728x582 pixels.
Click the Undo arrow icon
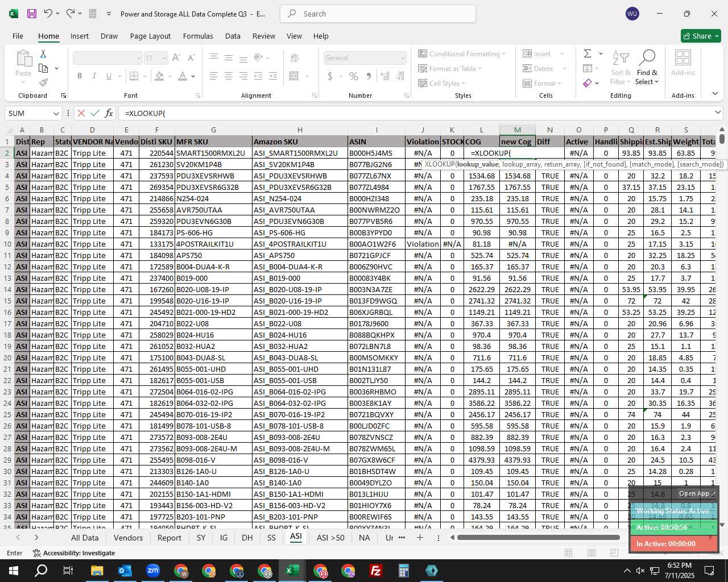click(x=48, y=14)
